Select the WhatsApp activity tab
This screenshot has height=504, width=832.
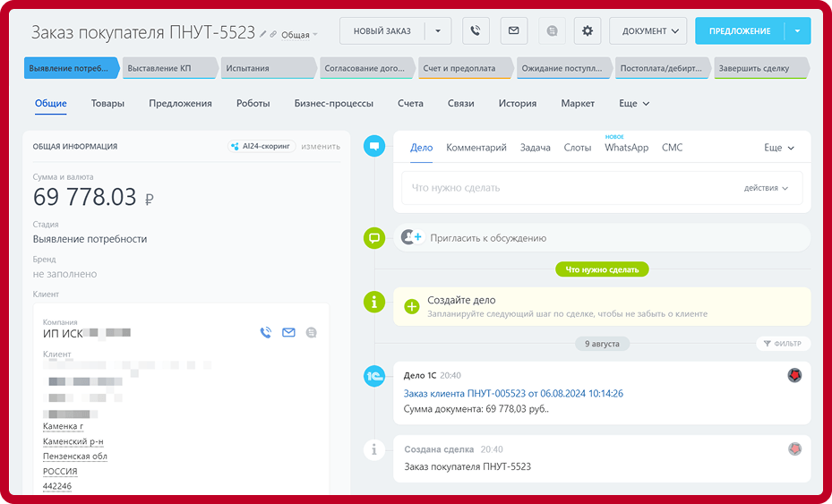pos(627,148)
